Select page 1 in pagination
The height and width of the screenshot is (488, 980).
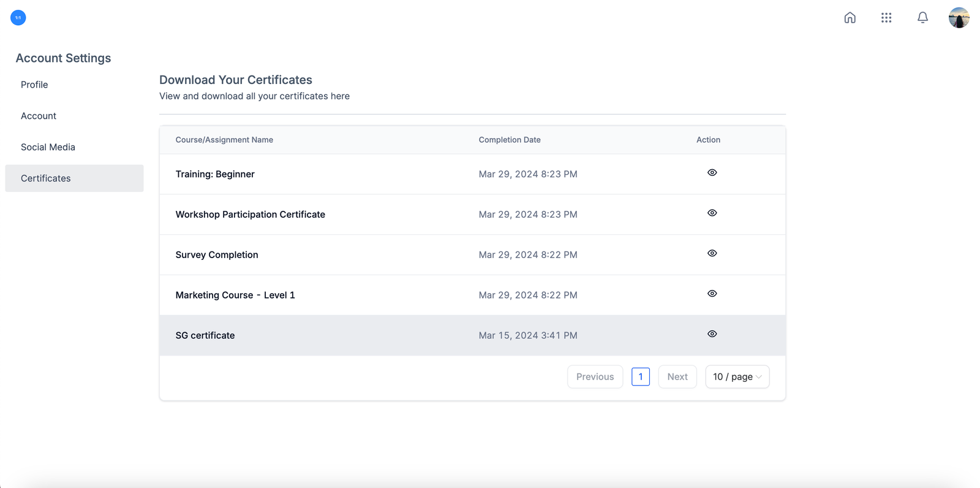640,377
